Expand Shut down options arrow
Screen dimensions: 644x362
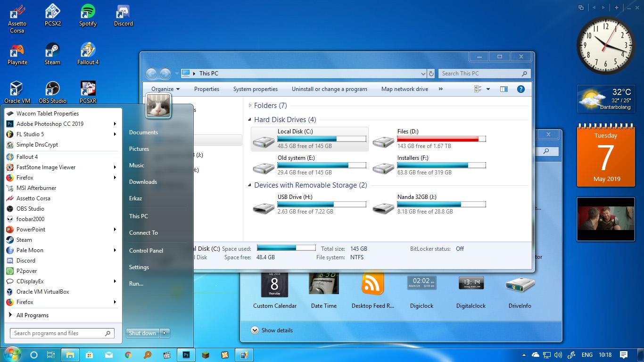point(165,333)
